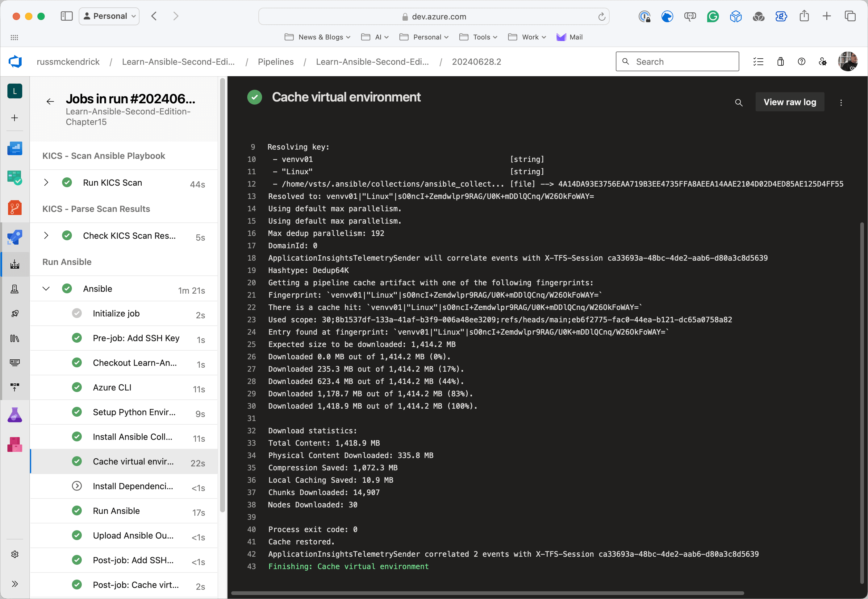This screenshot has height=599, width=868.
Task: Click the back arrow beside Jobs in run
Action: (x=50, y=102)
